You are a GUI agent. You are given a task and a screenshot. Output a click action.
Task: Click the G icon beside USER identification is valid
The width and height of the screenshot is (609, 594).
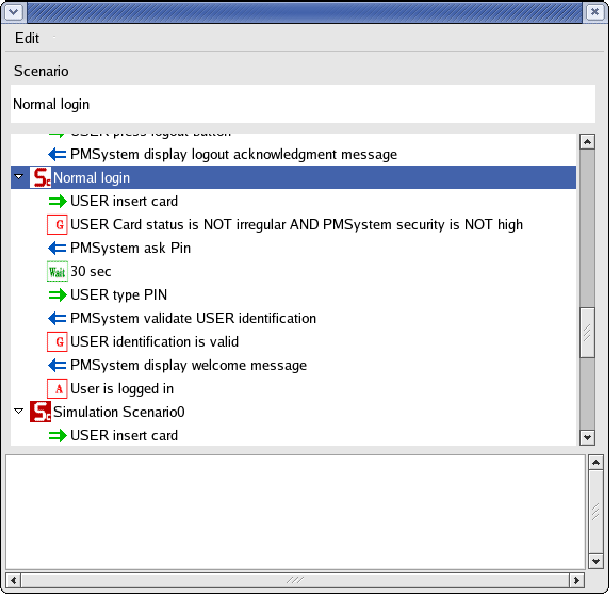pos(57,342)
